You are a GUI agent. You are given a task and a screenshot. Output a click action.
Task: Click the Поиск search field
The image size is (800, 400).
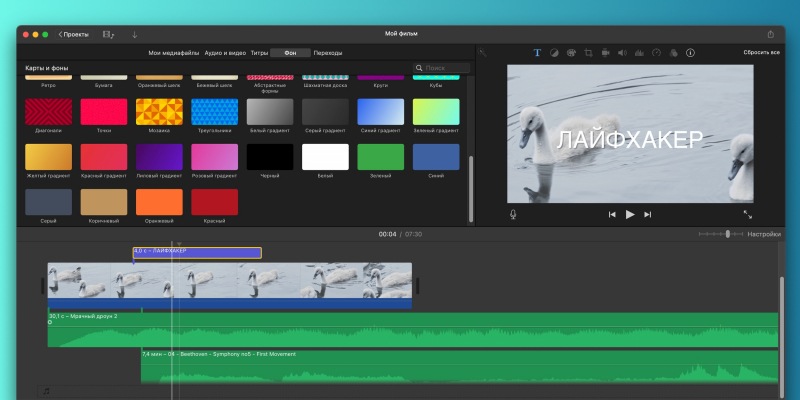point(441,68)
